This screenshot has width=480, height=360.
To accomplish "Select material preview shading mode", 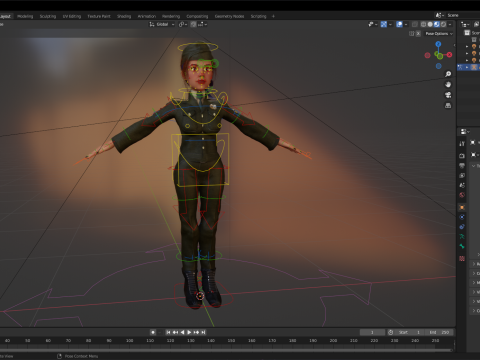I will pos(437,24).
